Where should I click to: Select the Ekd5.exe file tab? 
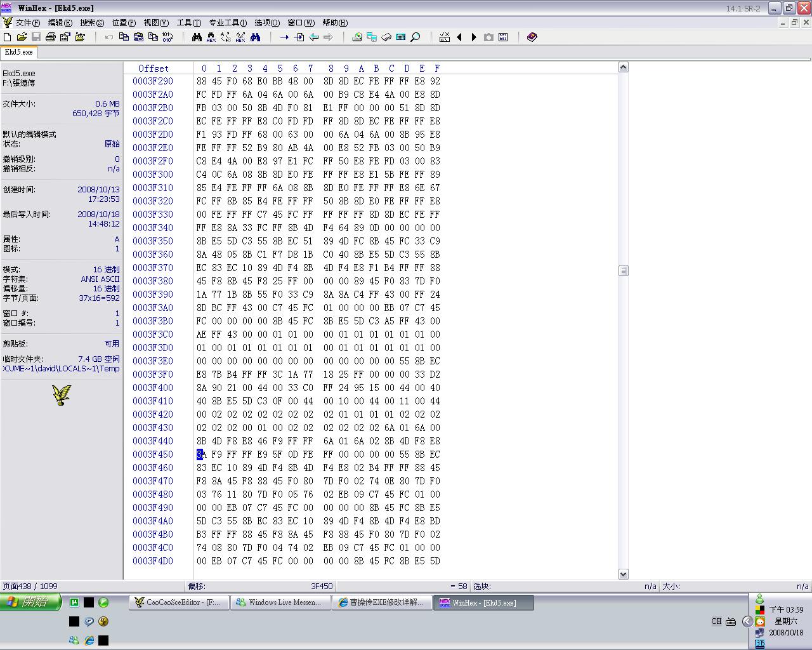pos(19,52)
